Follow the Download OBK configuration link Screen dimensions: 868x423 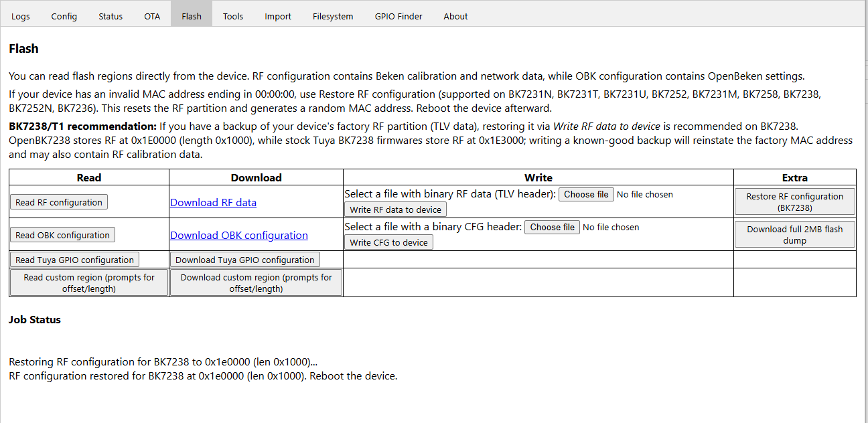239,235
